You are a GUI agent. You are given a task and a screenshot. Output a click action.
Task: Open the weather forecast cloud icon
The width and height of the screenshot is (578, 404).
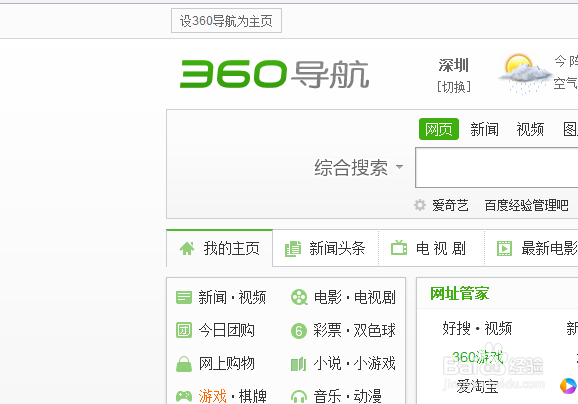coord(525,74)
